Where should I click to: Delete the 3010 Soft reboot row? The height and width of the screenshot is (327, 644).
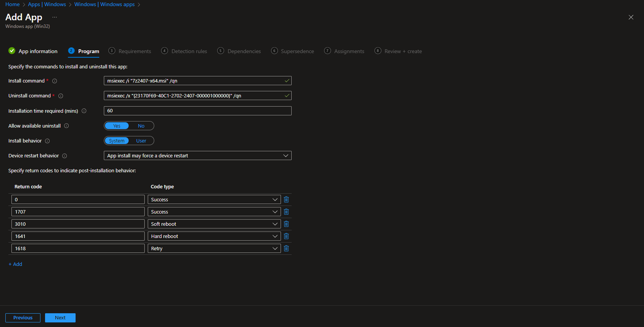(x=286, y=224)
